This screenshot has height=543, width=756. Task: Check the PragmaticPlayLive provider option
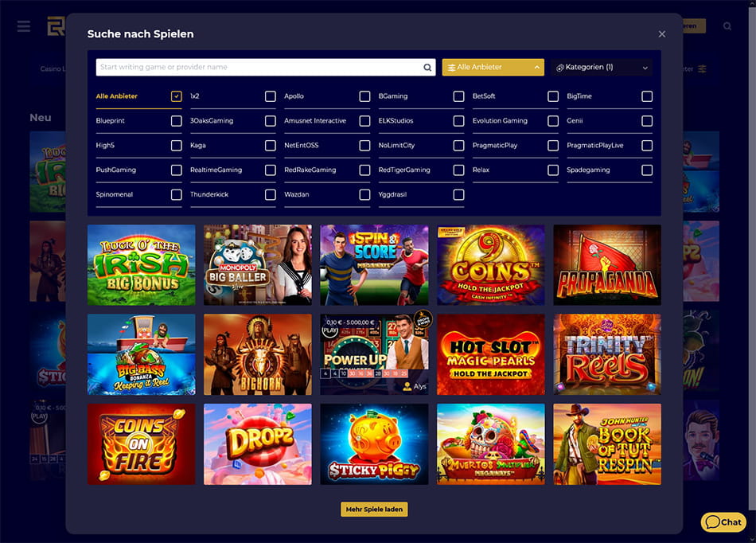647,146
